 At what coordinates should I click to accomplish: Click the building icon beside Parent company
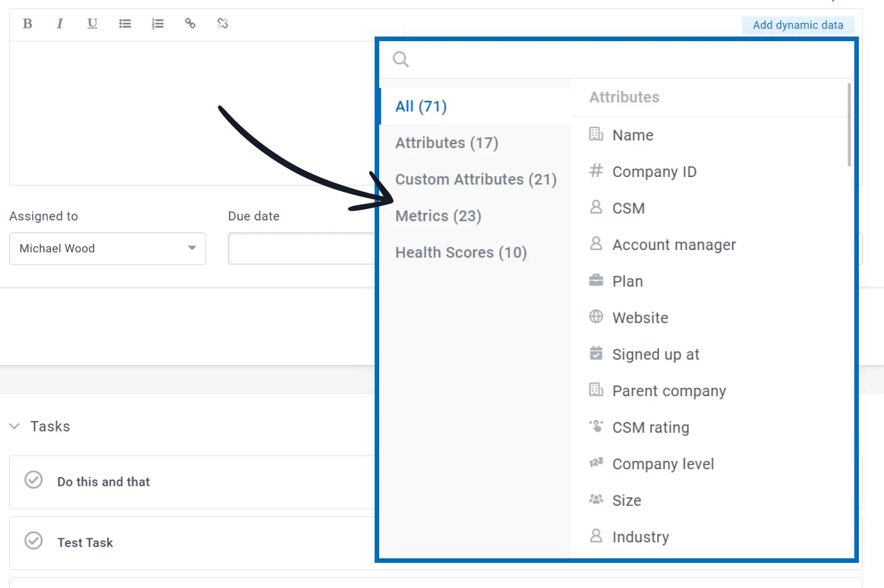(596, 390)
